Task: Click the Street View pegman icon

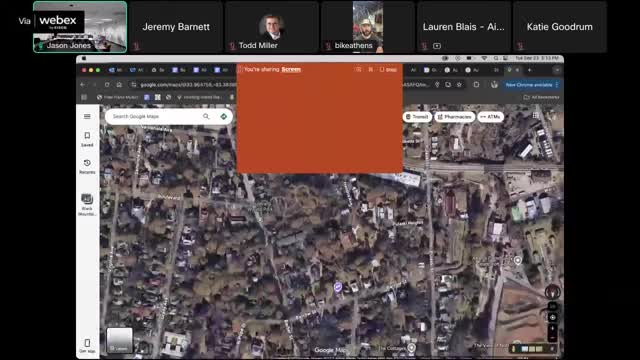Action: coord(513,349)
